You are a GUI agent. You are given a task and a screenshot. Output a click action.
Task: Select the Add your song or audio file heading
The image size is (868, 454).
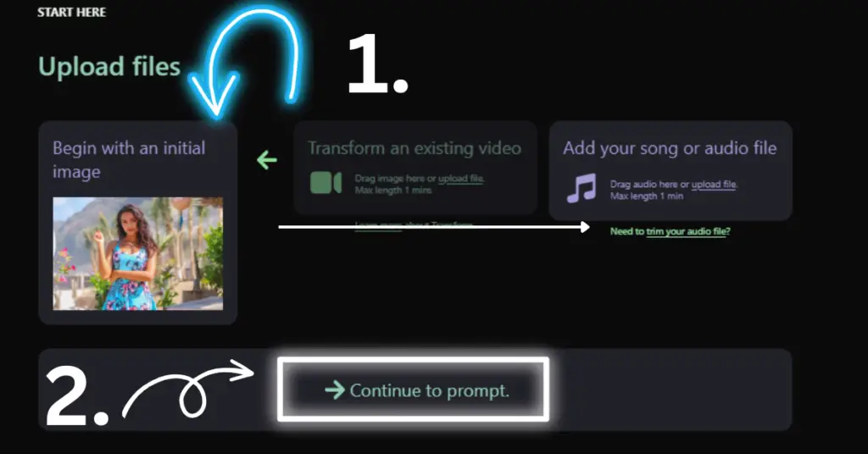pyautogui.click(x=670, y=148)
